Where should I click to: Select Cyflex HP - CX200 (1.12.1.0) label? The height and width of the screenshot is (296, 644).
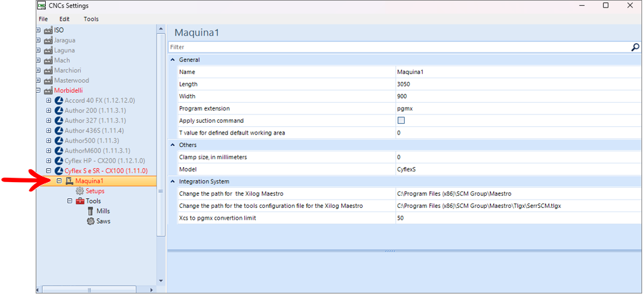pos(105,161)
